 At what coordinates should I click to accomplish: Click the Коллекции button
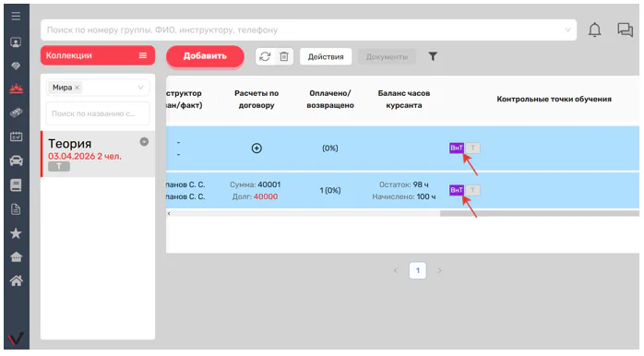(98, 55)
